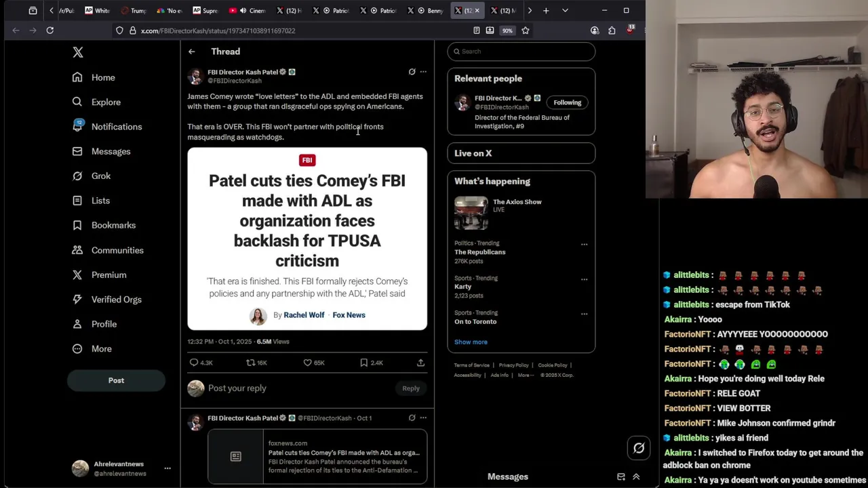This screenshot has height=488, width=868.
Task: Open the Republicans trending topic
Action: click(480, 252)
